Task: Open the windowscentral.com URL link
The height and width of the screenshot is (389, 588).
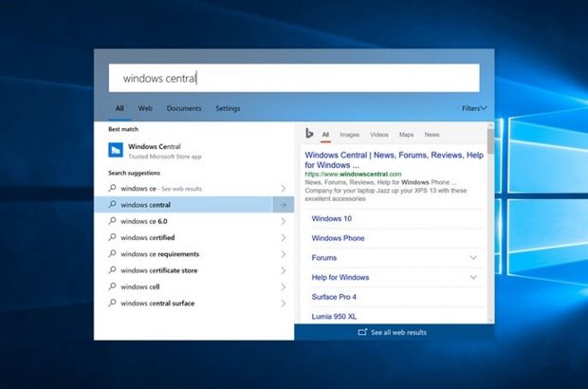Action: pyautogui.click(x=353, y=174)
